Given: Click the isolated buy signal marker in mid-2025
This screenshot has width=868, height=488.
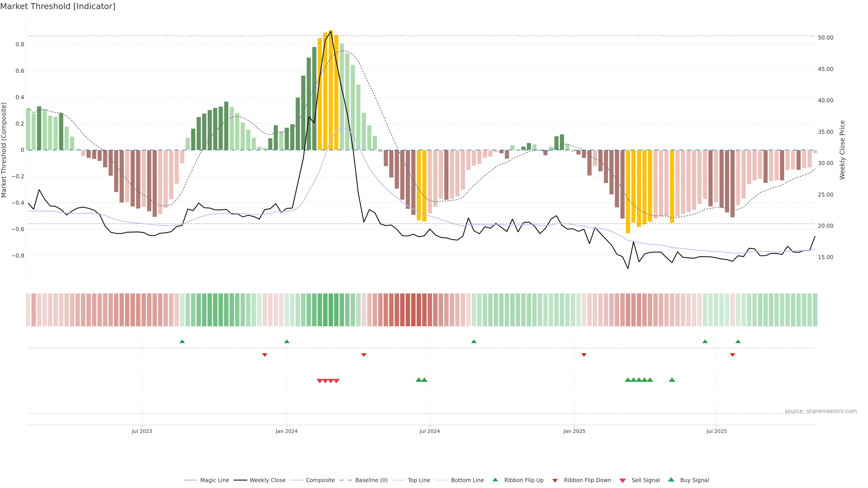Looking at the screenshot, I should coord(672,380).
